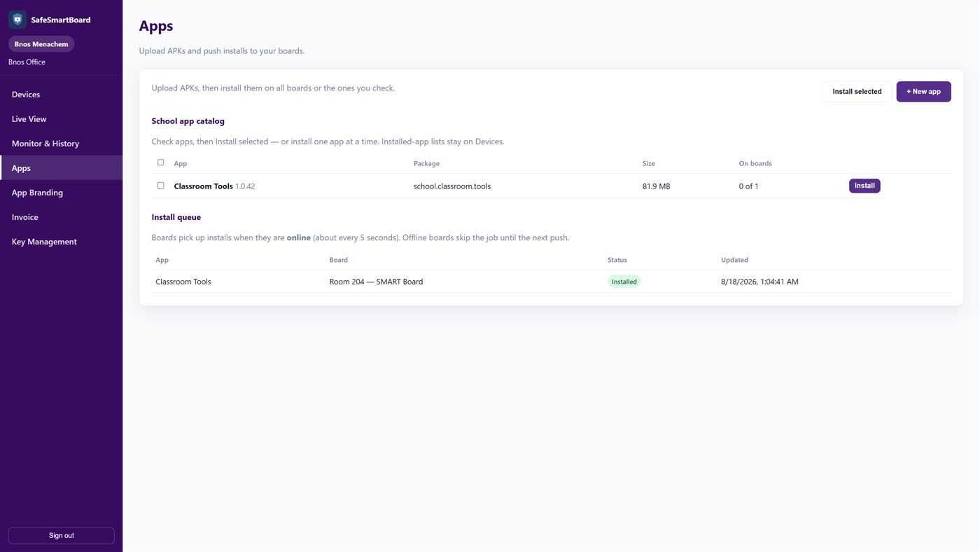Install Classroom Tools on boards
The height and width of the screenshot is (552, 980).
(x=864, y=186)
